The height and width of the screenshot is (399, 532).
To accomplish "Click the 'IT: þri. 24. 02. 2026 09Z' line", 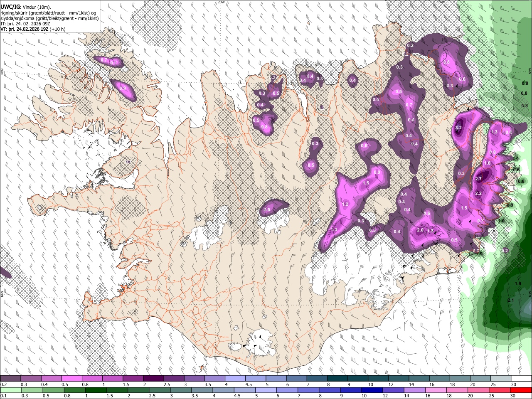I will 25,24.
